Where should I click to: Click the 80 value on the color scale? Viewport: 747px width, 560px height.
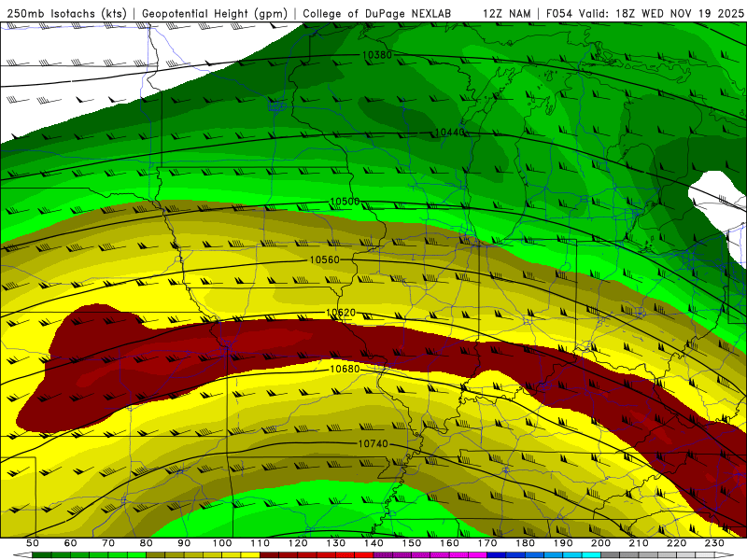pyautogui.click(x=147, y=543)
